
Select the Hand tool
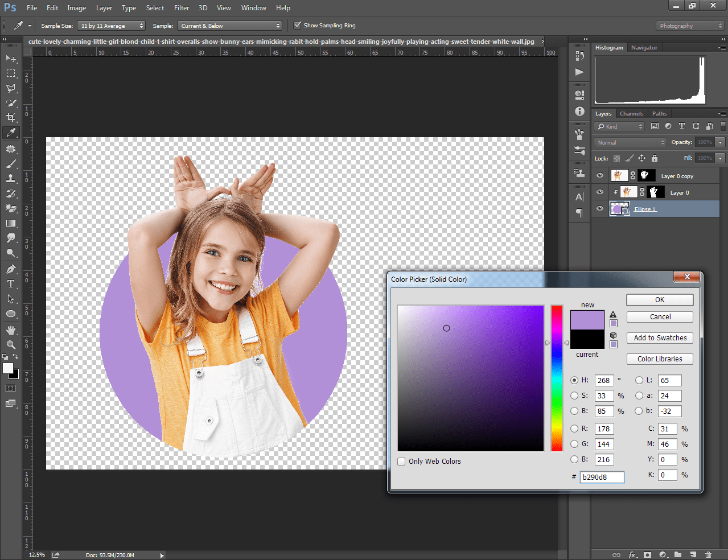pyautogui.click(x=11, y=330)
